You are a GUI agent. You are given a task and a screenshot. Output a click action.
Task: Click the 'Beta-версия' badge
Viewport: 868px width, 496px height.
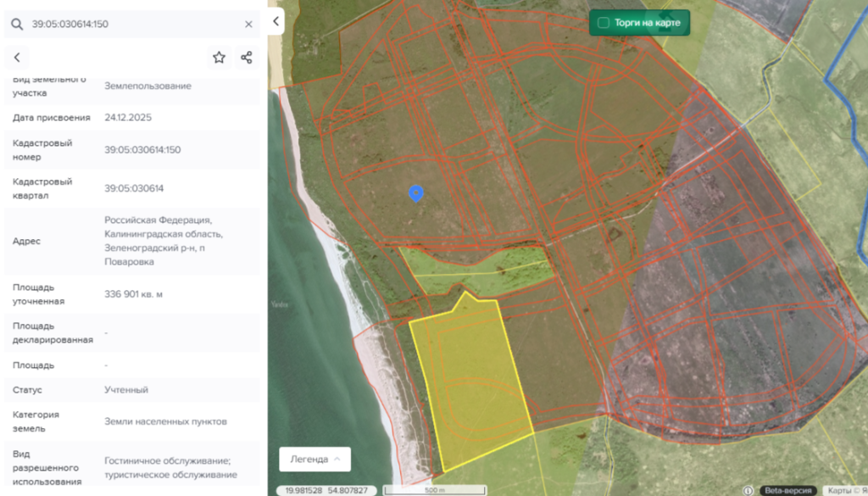click(787, 490)
